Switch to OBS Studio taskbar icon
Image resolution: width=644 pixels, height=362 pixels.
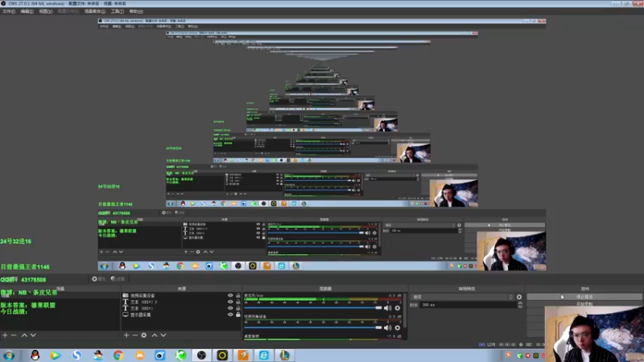click(201, 356)
